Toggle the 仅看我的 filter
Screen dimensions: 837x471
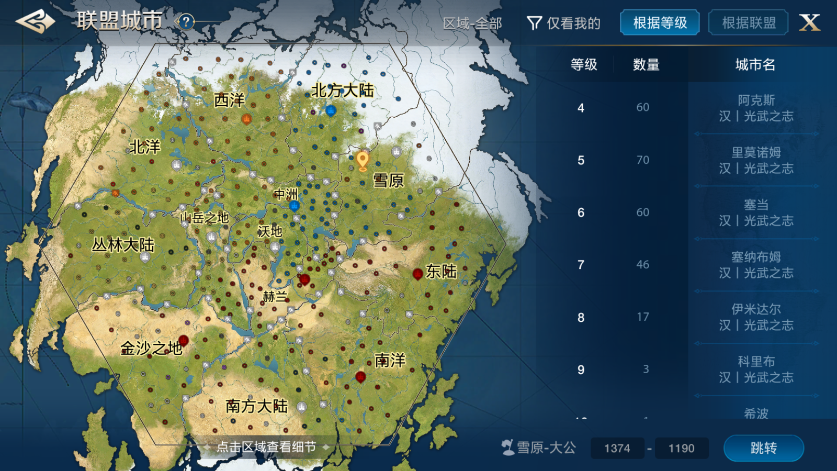click(x=564, y=23)
